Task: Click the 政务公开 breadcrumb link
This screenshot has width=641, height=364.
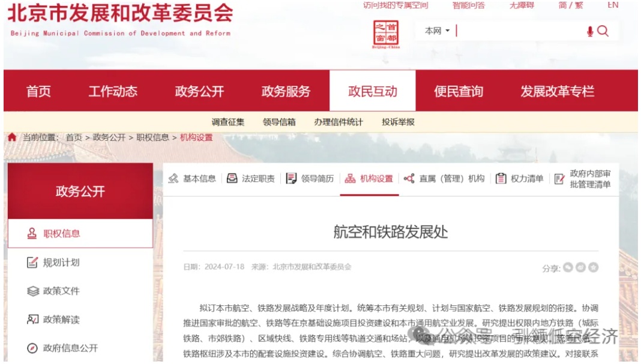Action: pos(109,137)
